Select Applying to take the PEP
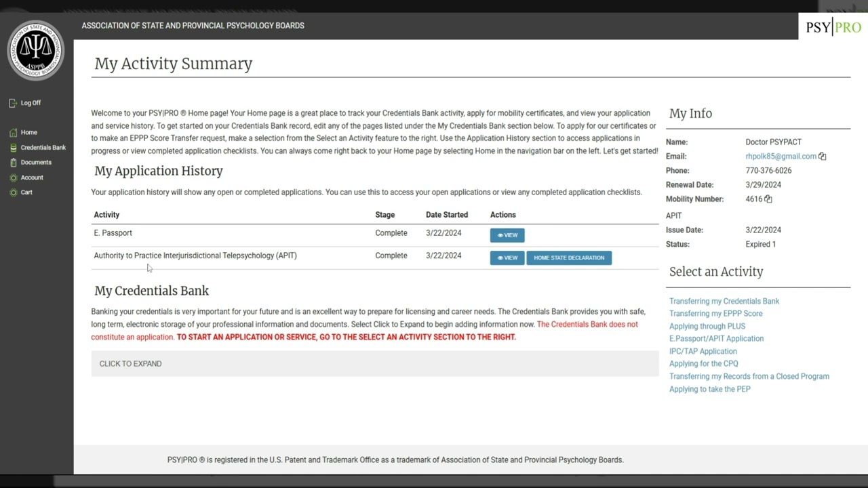The height and width of the screenshot is (488, 868). pos(710,389)
